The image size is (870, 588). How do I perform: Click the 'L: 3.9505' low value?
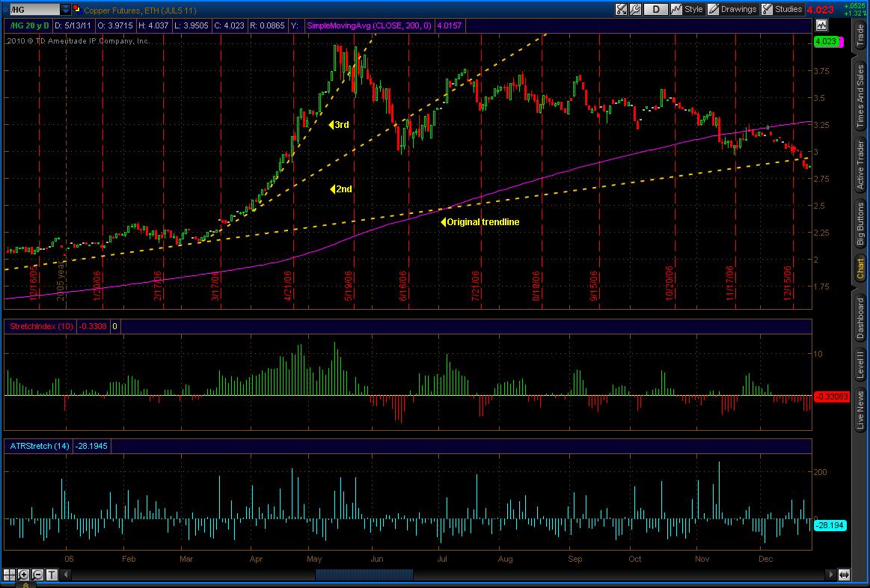click(190, 25)
